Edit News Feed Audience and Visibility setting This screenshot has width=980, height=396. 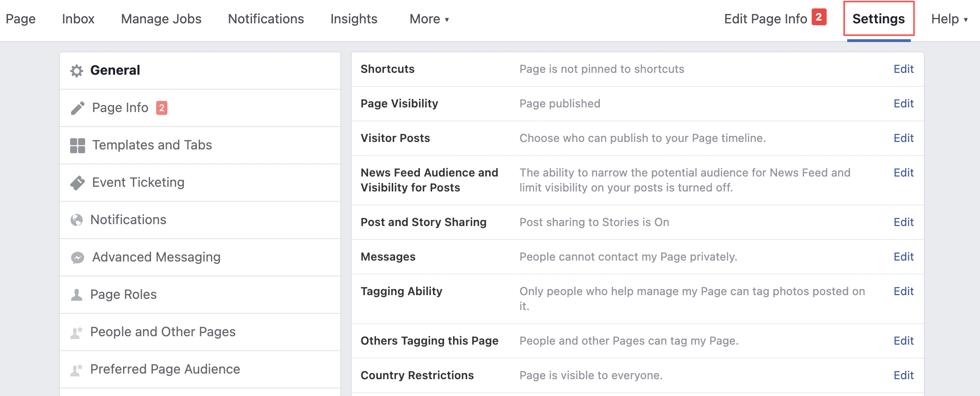[903, 173]
